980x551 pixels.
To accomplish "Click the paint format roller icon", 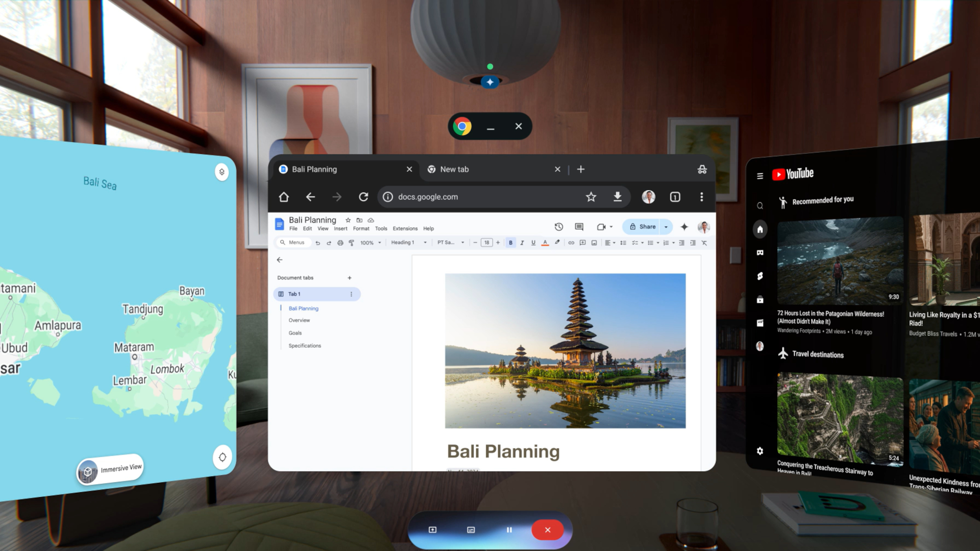I will (x=351, y=243).
